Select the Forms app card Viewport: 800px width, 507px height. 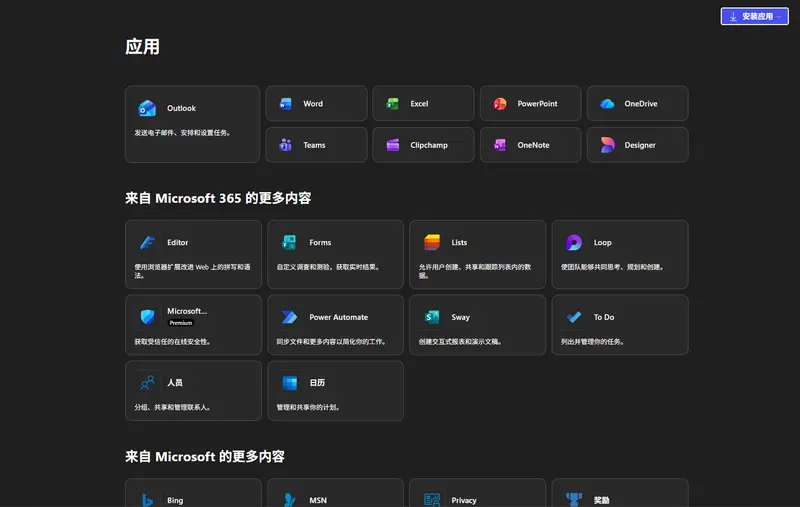click(335, 254)
